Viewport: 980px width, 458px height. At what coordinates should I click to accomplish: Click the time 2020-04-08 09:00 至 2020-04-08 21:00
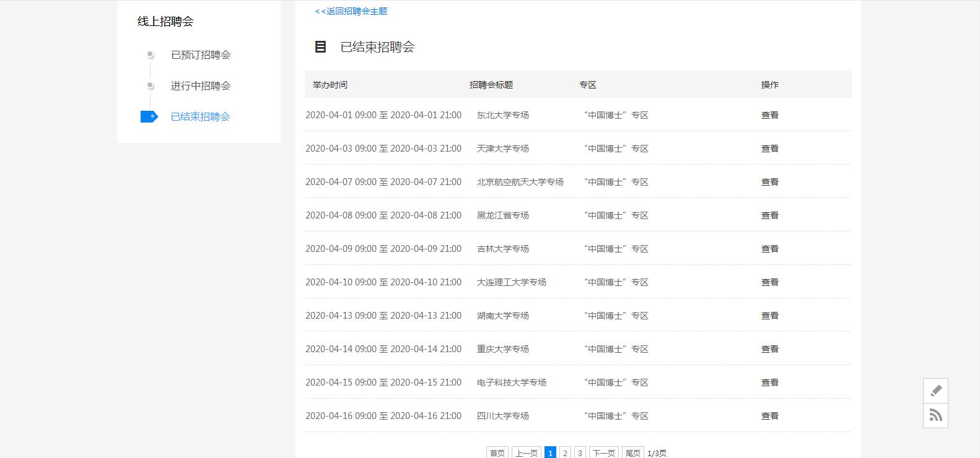[383, 215]
